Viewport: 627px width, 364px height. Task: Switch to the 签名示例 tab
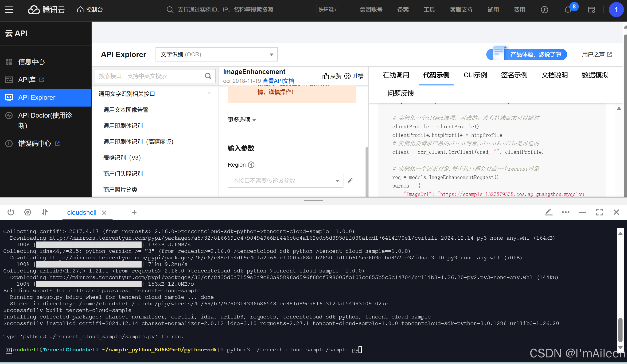(514, 75)
